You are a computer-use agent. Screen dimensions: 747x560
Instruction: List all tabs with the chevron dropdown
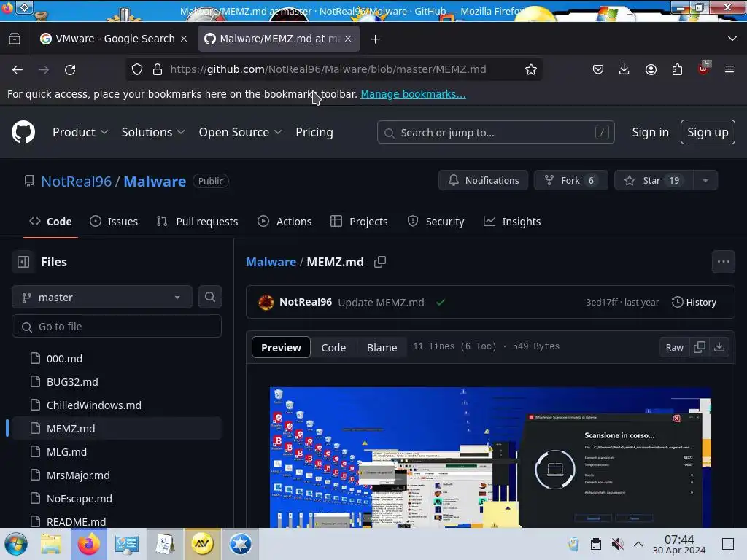click(732, 39)
